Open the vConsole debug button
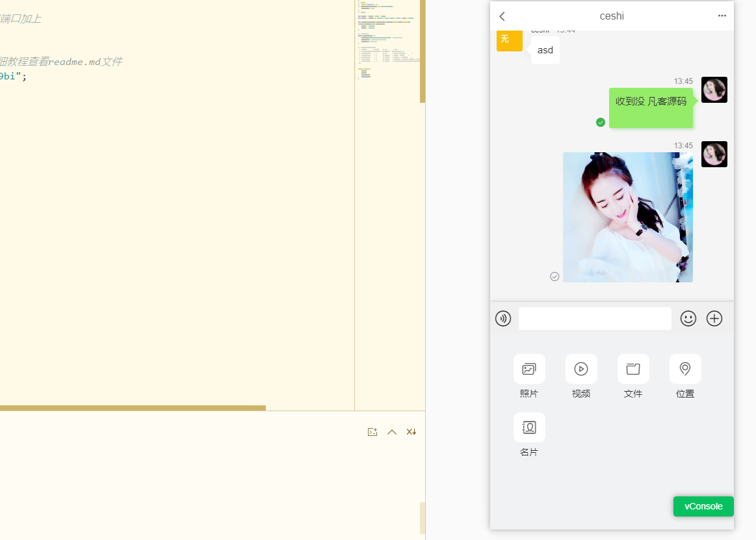This screenshot has width=756, height=540. (x=703, y=506)
